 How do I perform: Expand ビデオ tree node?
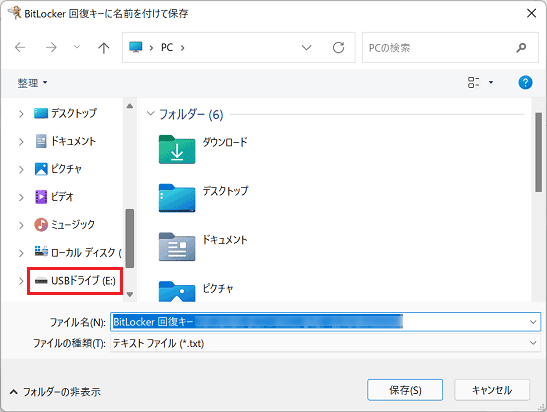21,197
